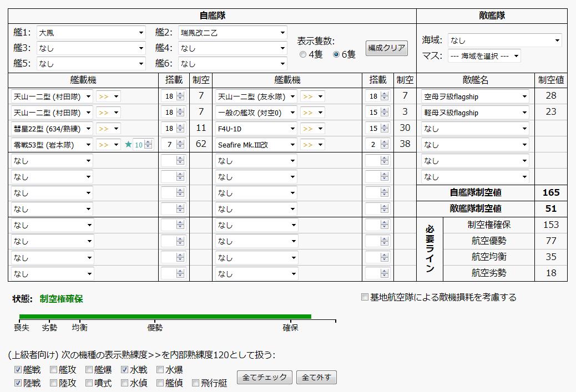Toggle 基地航空隊による敵機損耗を考慮する checkbox
The height and width of the screenshot is (392, 576).
point(365,297)
